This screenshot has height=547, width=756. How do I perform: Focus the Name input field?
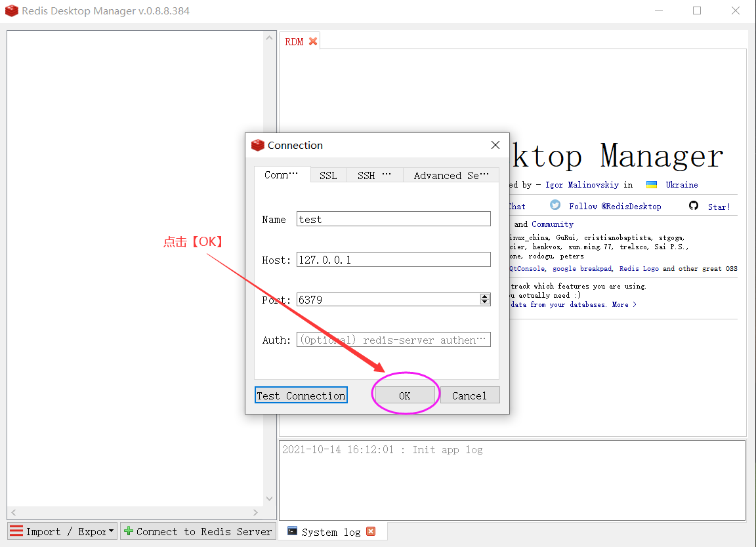point(394,219)
